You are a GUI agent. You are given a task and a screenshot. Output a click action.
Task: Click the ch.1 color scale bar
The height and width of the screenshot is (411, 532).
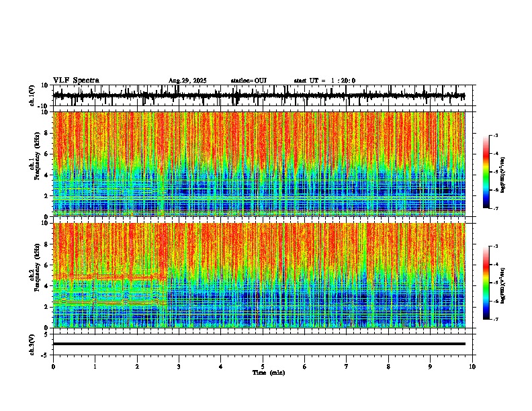(x=486, y=172)
